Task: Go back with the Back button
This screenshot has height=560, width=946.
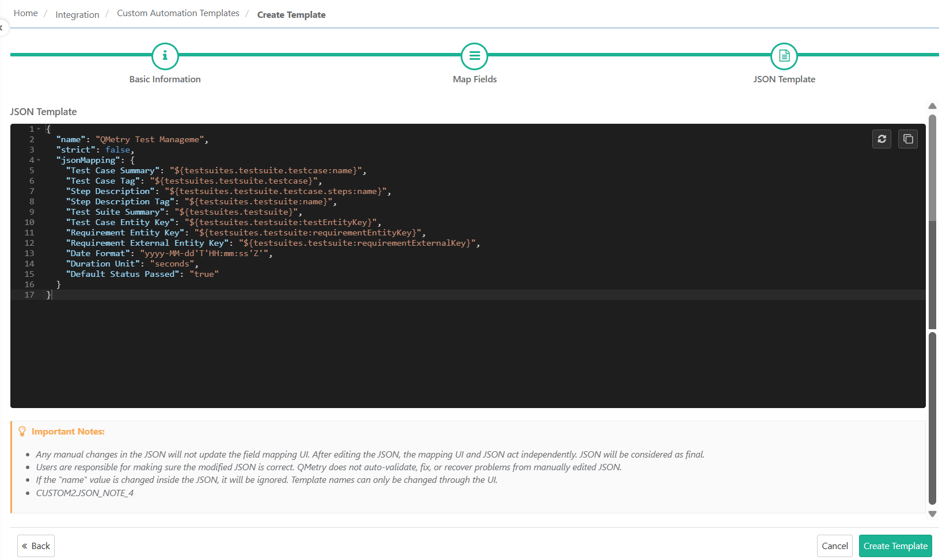Action: point(36,546)
